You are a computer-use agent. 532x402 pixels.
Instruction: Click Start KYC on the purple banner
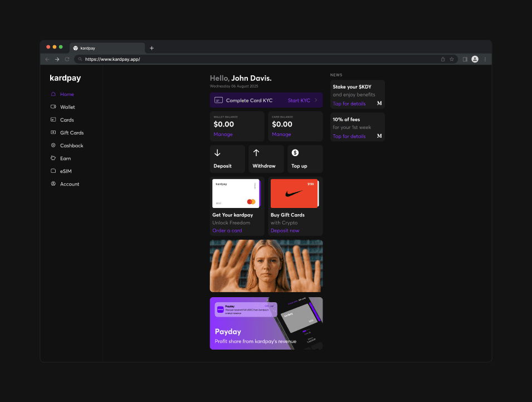(x=299, y=100)
